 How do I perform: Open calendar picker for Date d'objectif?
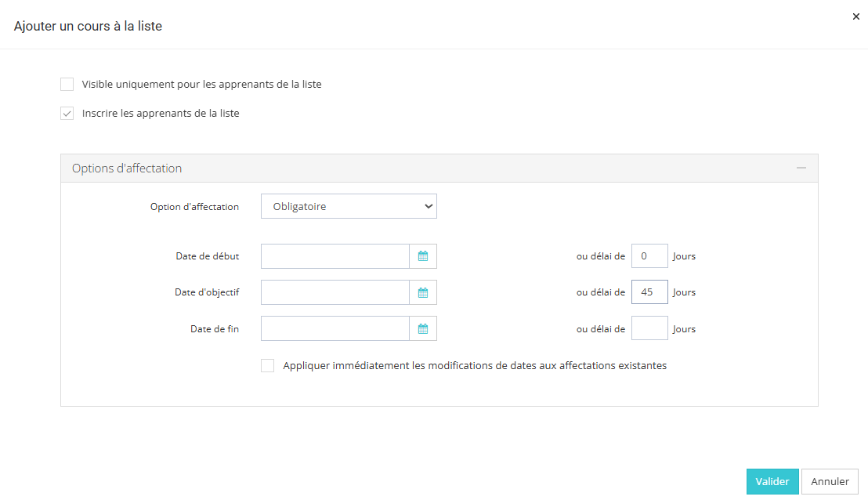pos(423,292)
